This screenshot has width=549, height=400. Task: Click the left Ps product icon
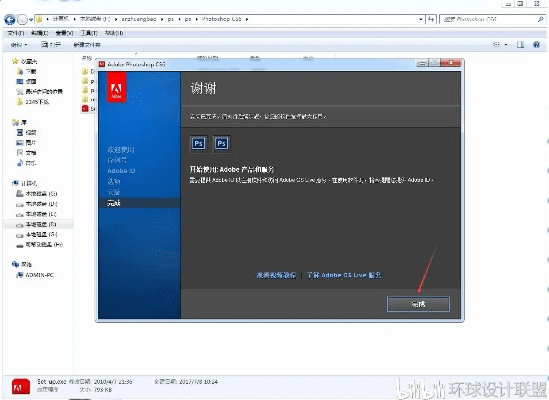[x=198, y=143]
